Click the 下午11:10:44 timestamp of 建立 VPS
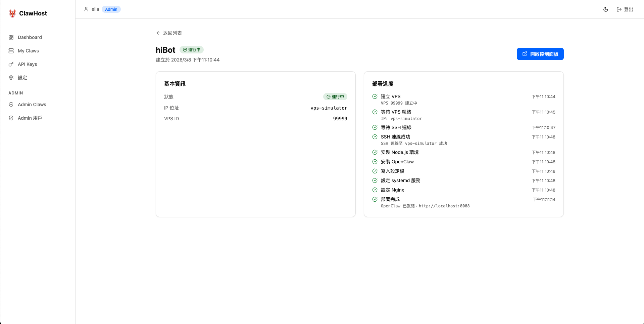This screenshot has width=644, height=324. click(543, 97)
